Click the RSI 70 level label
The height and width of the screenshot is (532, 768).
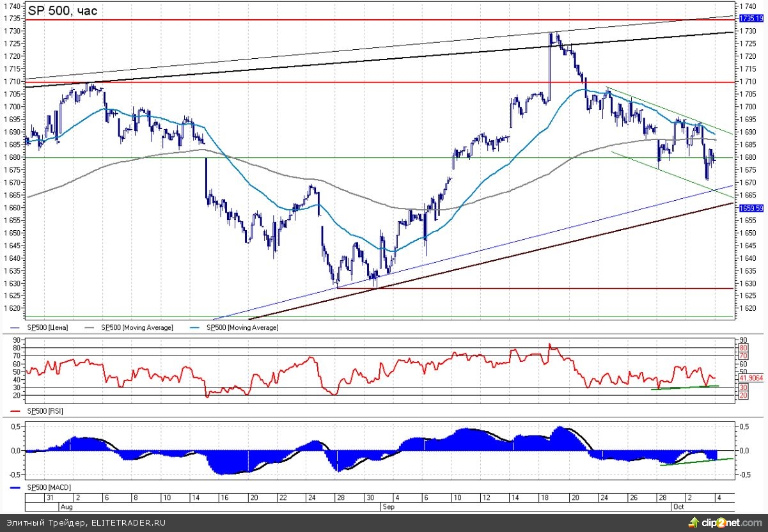[x=744, y=355]
